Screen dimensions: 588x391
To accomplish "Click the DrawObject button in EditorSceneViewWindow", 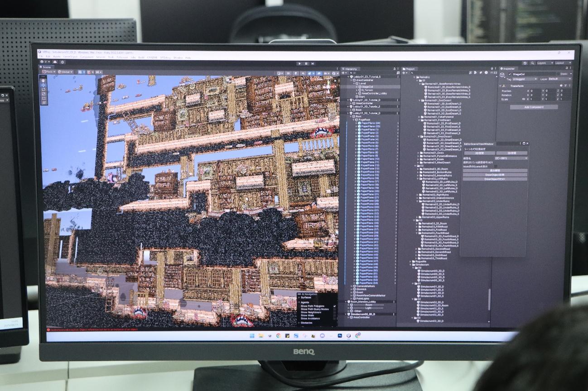I will (x=495, y=175).
